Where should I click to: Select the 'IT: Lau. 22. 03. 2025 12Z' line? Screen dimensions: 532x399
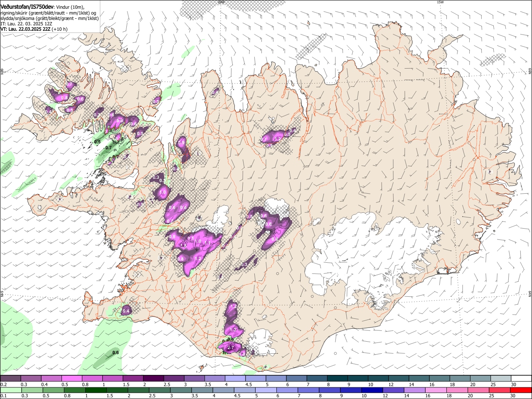pos(26,24)
